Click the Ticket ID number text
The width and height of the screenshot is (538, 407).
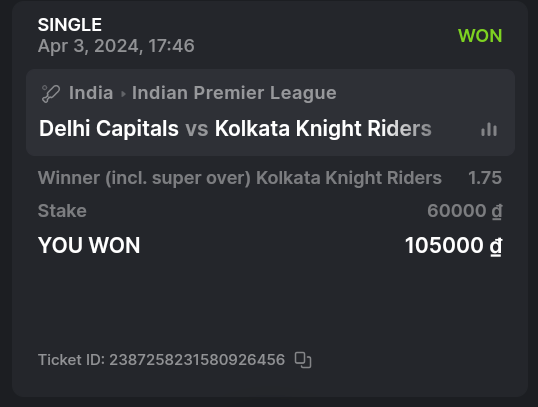tap(197, 360)
